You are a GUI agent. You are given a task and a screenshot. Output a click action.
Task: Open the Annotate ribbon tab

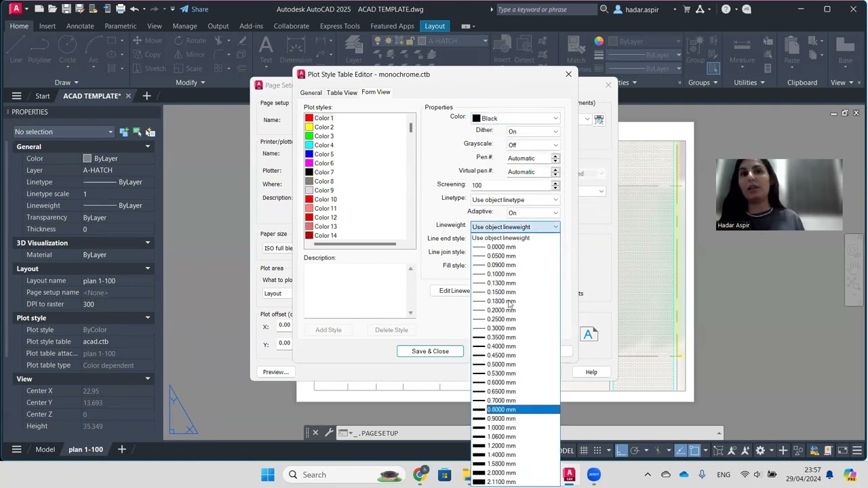[80, 26]
